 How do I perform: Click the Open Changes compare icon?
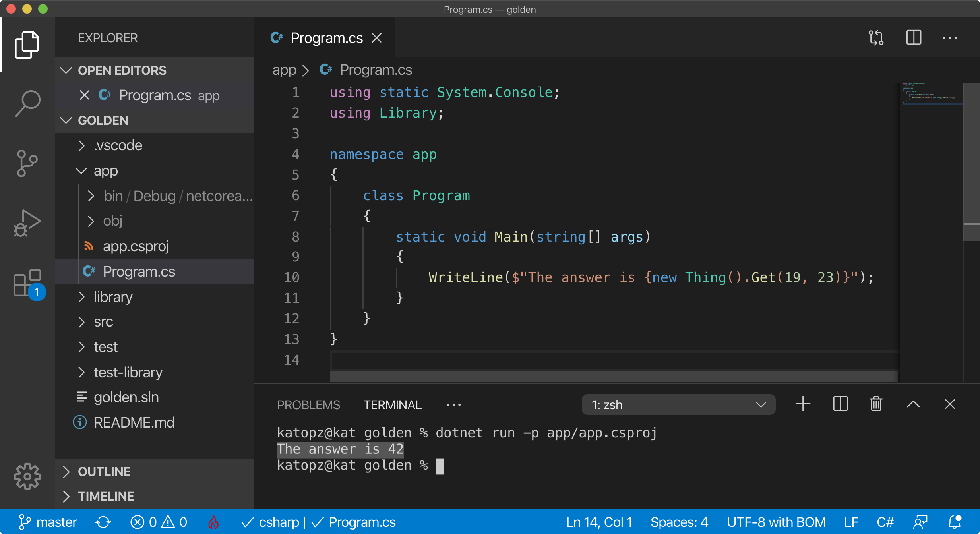(876, 38)
